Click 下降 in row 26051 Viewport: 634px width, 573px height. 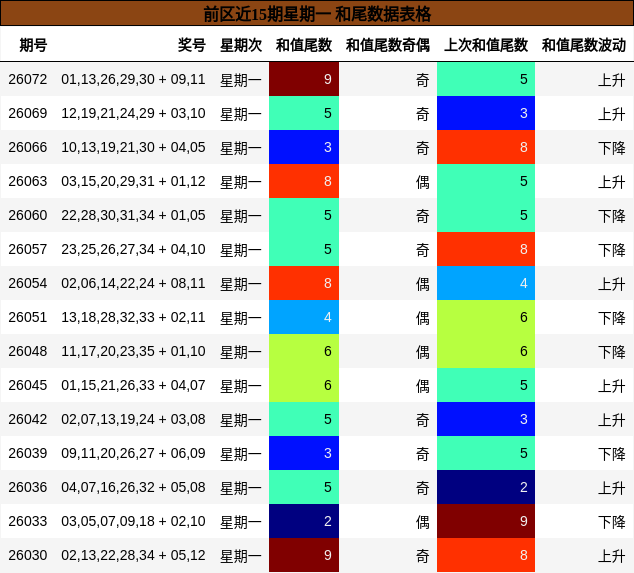click(x=612, y=318)
